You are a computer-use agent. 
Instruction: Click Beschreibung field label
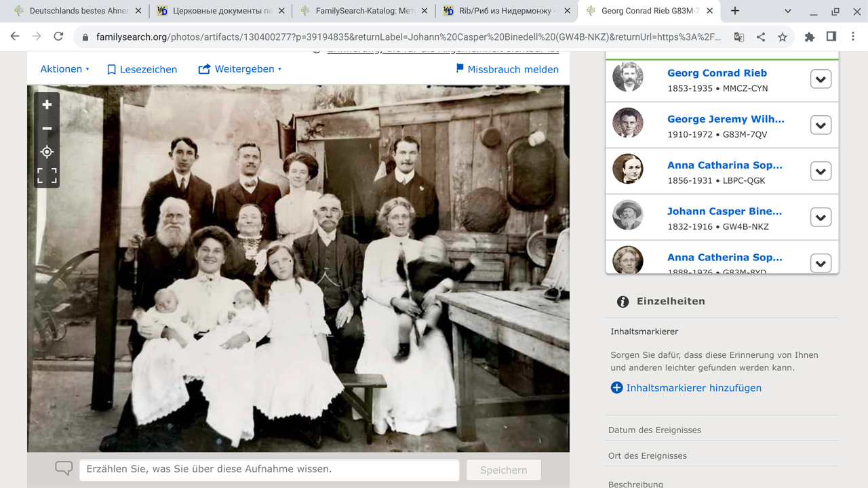click(x=635, y=484)
